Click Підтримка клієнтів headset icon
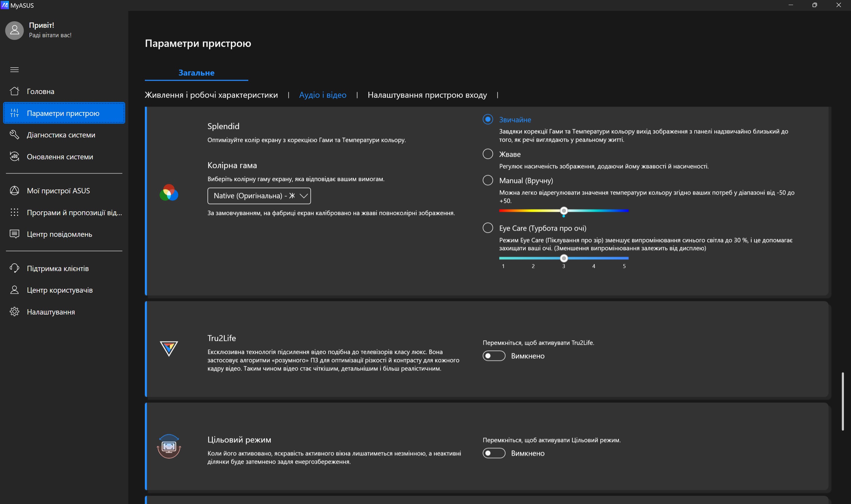The height and width of the screenshot is (504, 851). (14, 268)
